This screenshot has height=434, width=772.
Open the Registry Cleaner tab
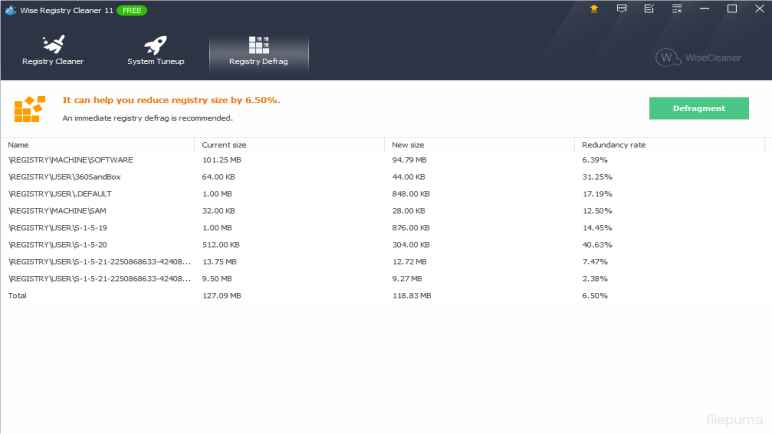tap(53, 52)
